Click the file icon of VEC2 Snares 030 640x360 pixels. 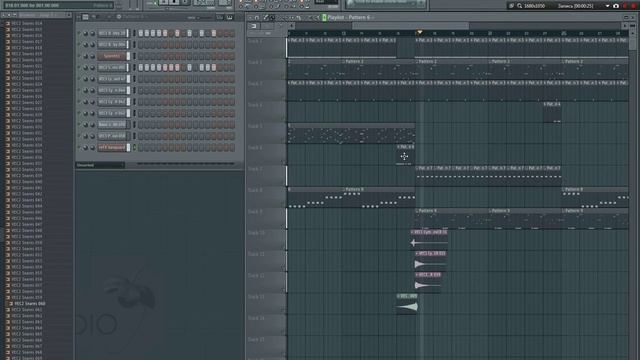7,121
